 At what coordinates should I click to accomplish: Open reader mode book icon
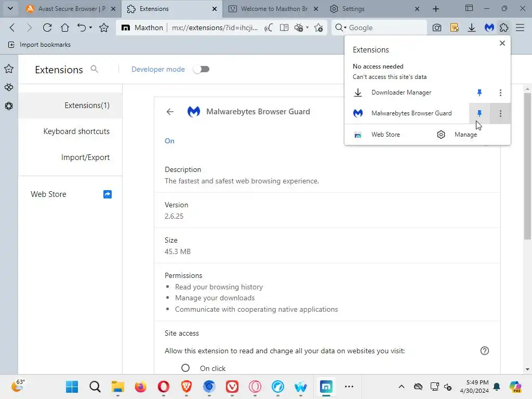(x=284, y=28)
